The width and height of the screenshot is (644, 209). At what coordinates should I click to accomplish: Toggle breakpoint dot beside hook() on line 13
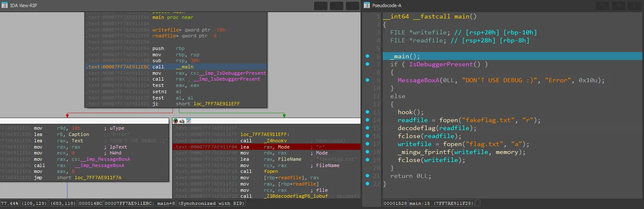(x=367, y=112)
